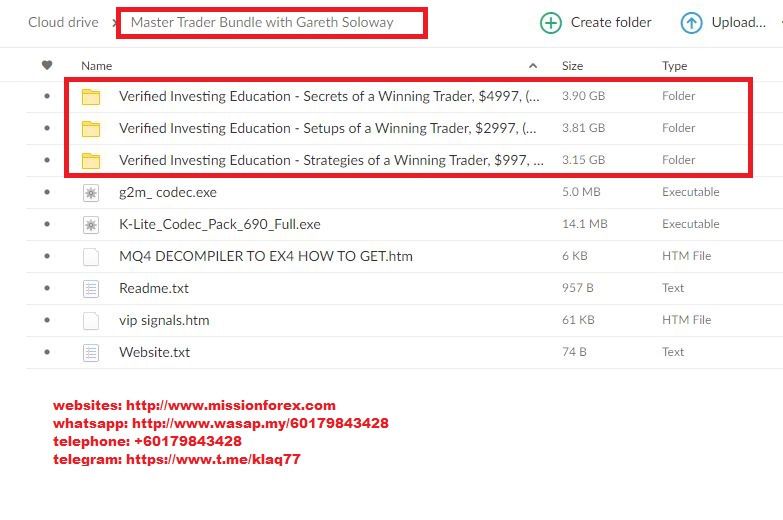Open MQ4 DECOMPILER TO EX4 HOW TO GET.htm

click(265, 256)
